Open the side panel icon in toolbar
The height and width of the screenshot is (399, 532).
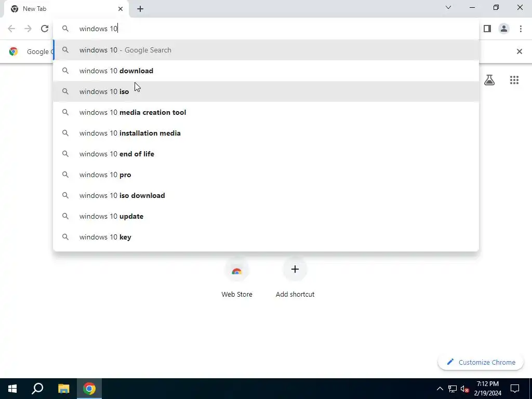(487, 29)
